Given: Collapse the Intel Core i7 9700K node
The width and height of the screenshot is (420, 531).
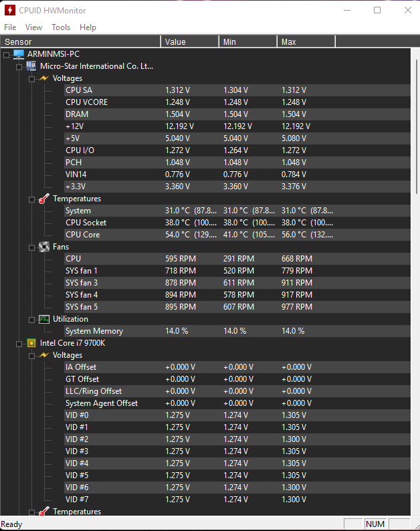Looking at the screenshot, I should pos(19,344).
